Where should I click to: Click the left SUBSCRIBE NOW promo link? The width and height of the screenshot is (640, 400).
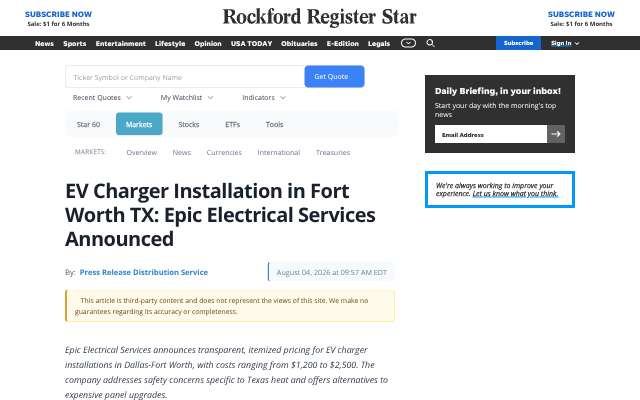pyautogui.click(x=58, y=14)
